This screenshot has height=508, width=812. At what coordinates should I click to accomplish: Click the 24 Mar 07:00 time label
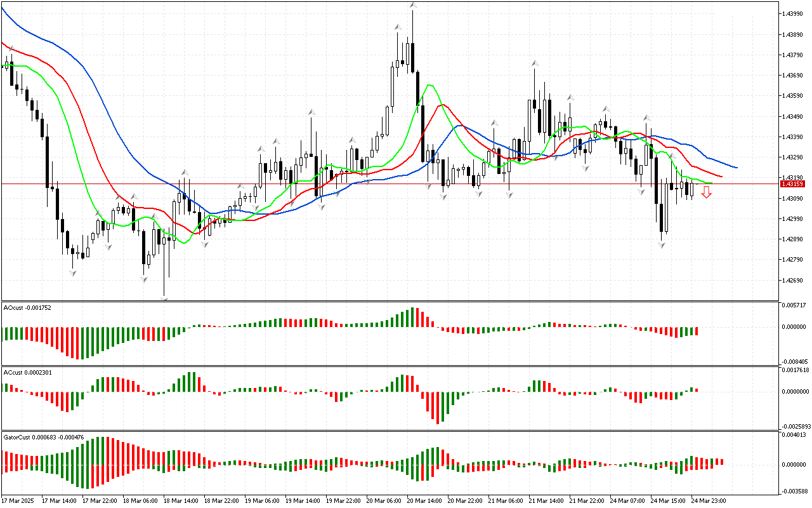[x=627, y=500]
